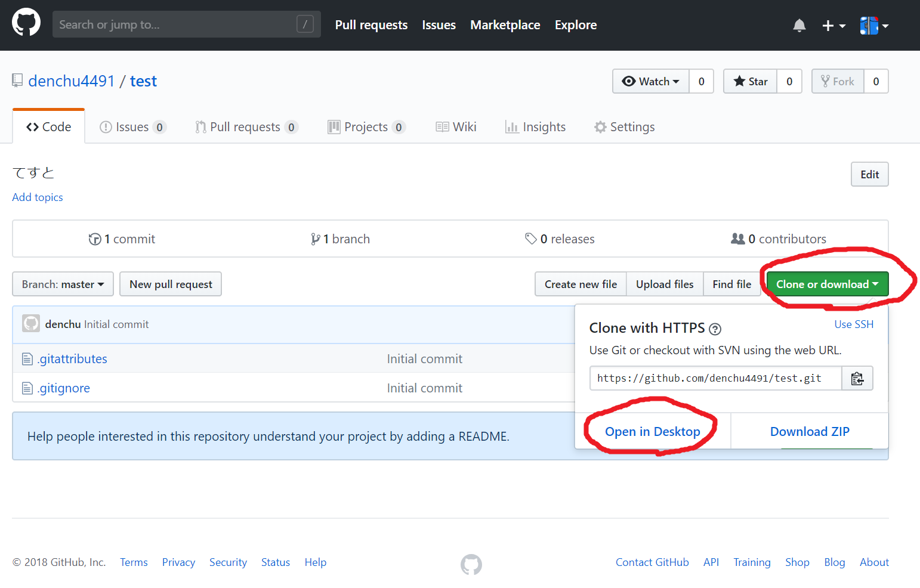Click the Upload files button
This screenshot has height=588, width=920.
[665, 284]
